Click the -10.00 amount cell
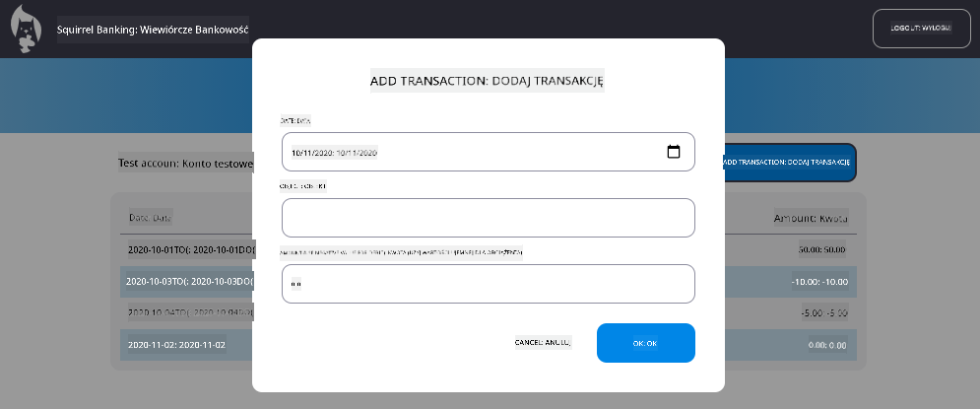The height and width of the screenshot is (409, 980). [x=820, y=281]
